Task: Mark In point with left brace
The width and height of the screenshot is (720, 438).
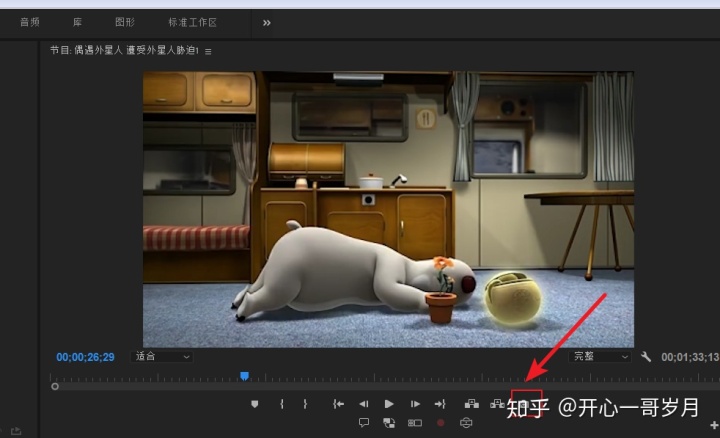Action: (x=281, y=404)
